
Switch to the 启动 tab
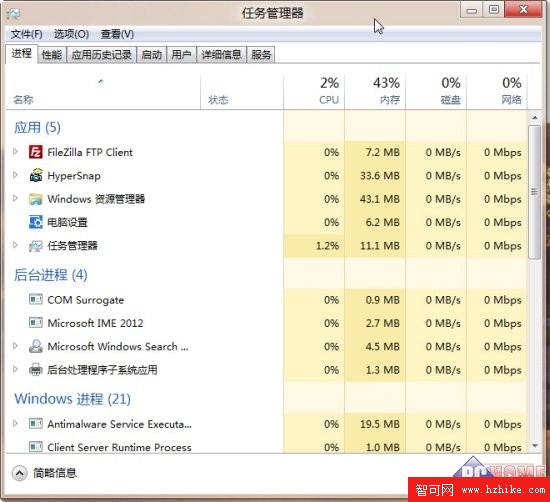point(152,55)
